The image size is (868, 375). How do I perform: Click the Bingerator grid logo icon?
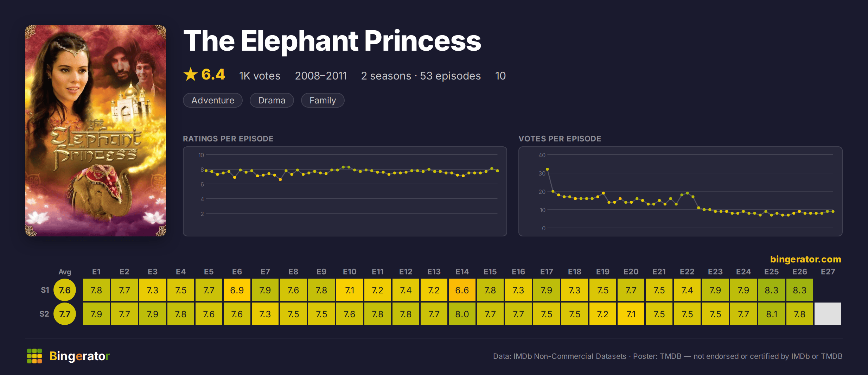[x=34, y=356]
